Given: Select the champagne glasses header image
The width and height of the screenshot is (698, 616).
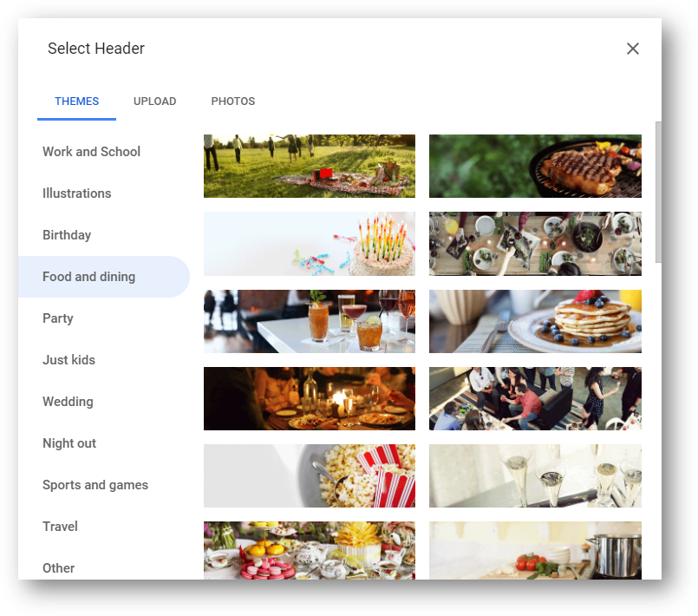Looking at the screenshot, I should click(x=535, y=475).
